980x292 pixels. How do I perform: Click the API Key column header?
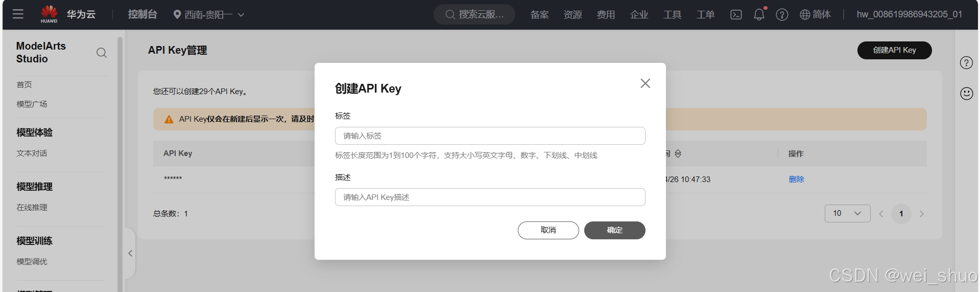(x=178, y=153)
